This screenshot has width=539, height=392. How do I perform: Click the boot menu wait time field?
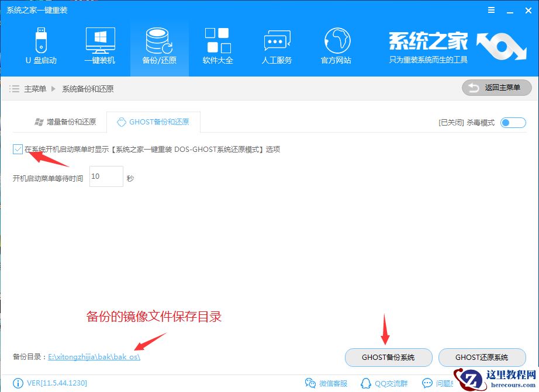pos(106,176)
